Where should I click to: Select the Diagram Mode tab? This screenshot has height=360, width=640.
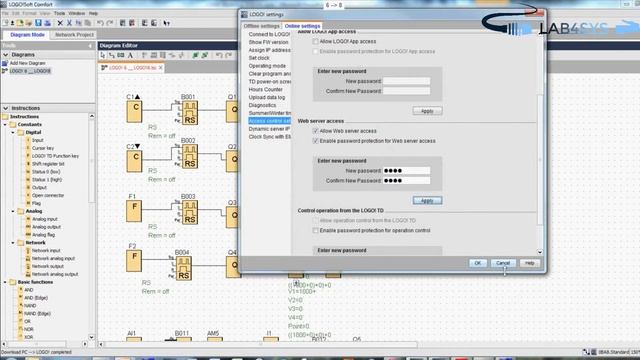[x=27, y=35]
